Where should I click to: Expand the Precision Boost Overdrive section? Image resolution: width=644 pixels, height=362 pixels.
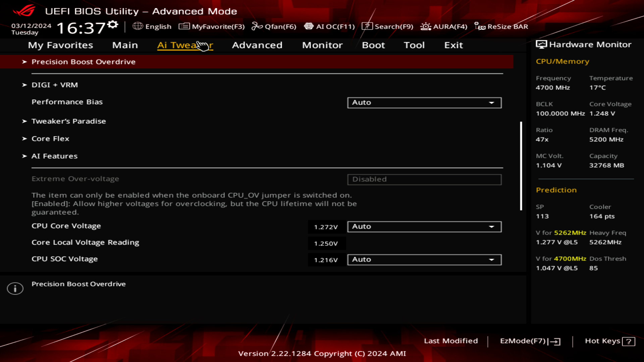(x=83, y=62)
